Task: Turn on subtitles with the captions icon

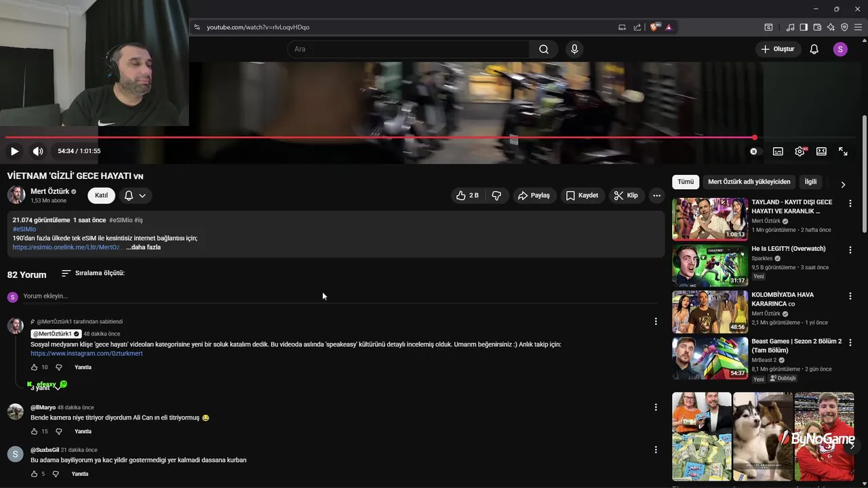Action: pyautogui.click(x=778, y=151)
